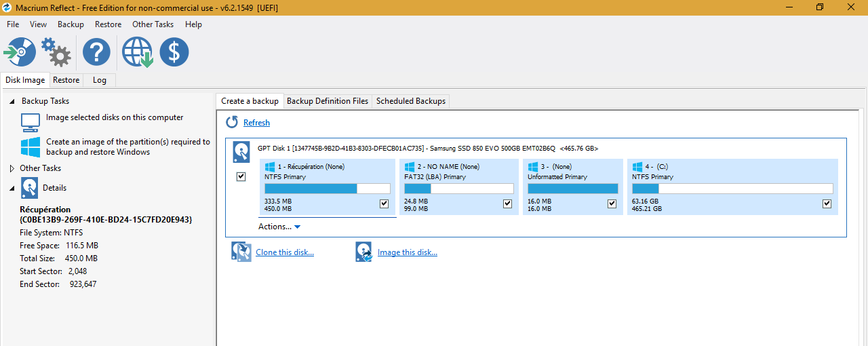
Task: Click the dollar sign purchase icon
Action: 174,52
